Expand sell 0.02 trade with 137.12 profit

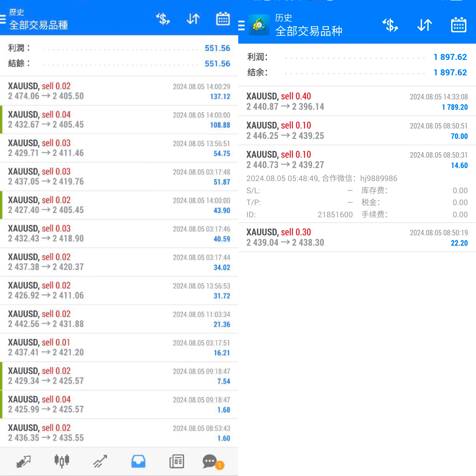pos(119,91)
